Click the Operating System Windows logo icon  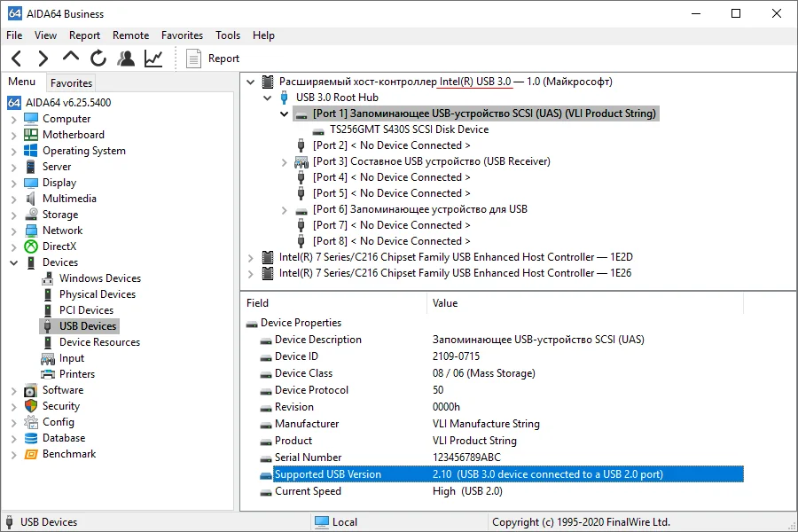click(31, 151)
